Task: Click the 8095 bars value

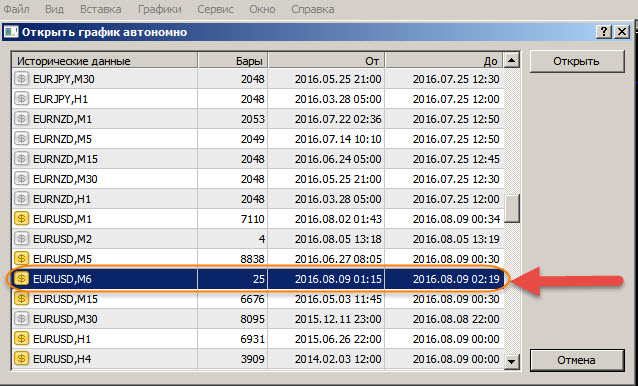Action: [x=252, y=319]
